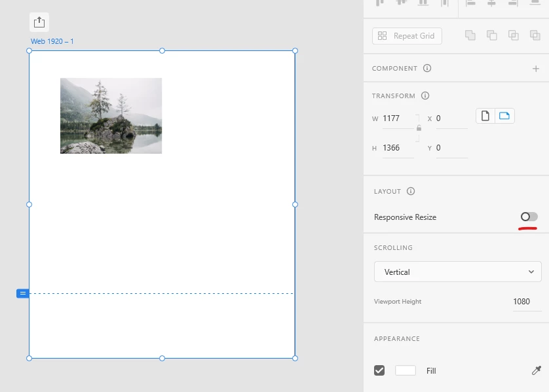Click the H height field showing 1366
549x392 pixels.
tap(398, 148)
